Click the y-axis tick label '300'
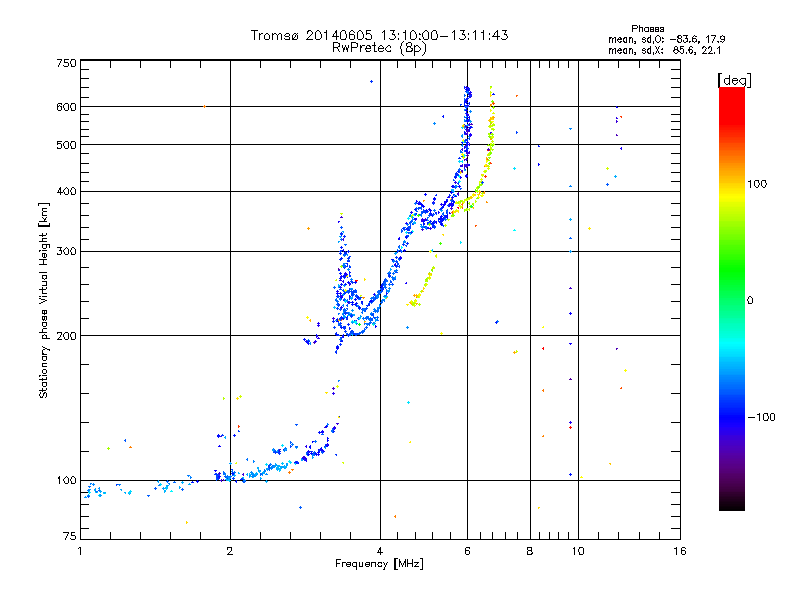 tap(66, 252)
